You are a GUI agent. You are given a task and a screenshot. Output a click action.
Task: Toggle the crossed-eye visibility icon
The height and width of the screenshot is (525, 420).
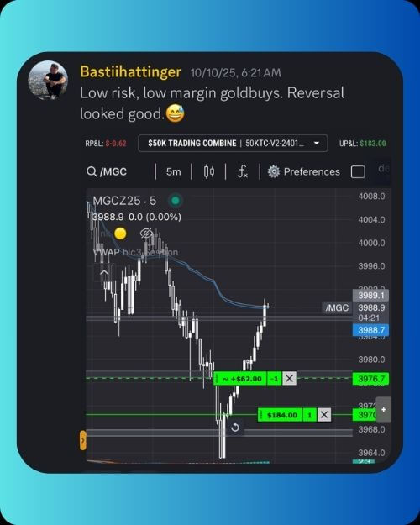click(x=146, y=233)
